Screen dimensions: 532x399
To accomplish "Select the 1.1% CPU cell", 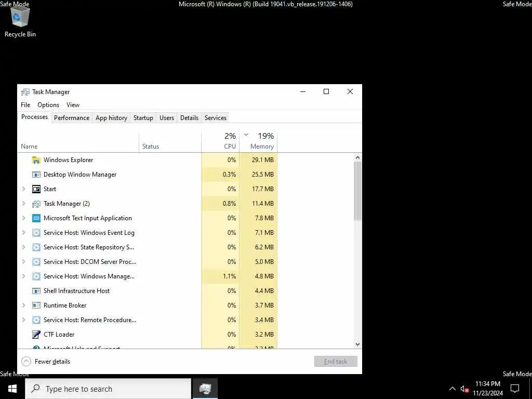I will click(220, 276).
